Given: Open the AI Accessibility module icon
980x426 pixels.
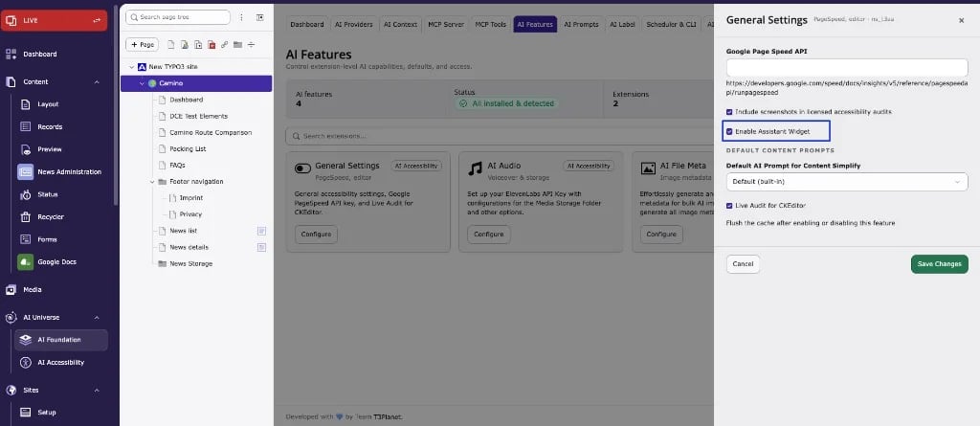Looking at the screenshot, I should pyautogui.click(x=26, y=362).
